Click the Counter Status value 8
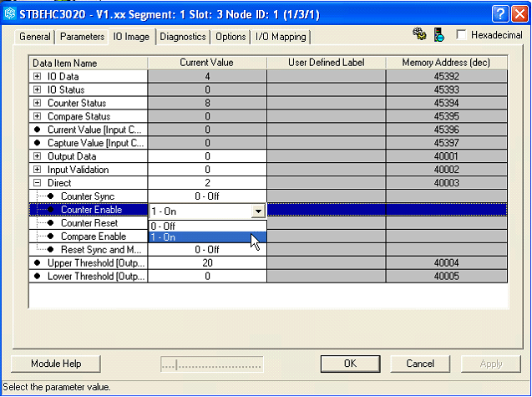The width and height of the screenshot is (532, 397). coord(207,103)
